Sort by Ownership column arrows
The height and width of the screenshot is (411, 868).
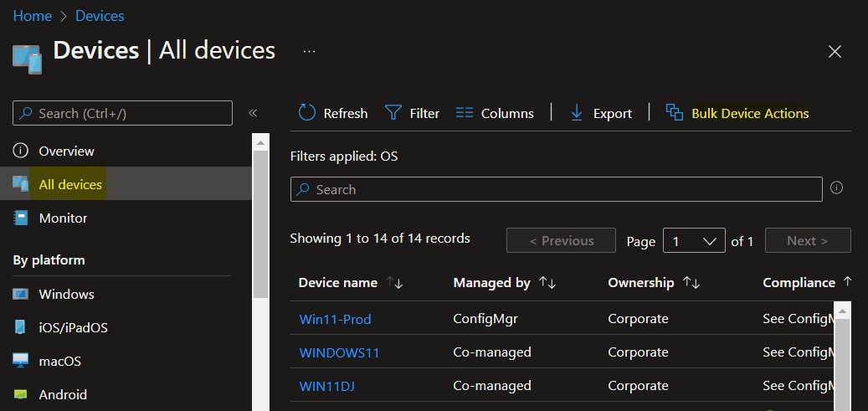pyautogui.click(x=691, y=282)
